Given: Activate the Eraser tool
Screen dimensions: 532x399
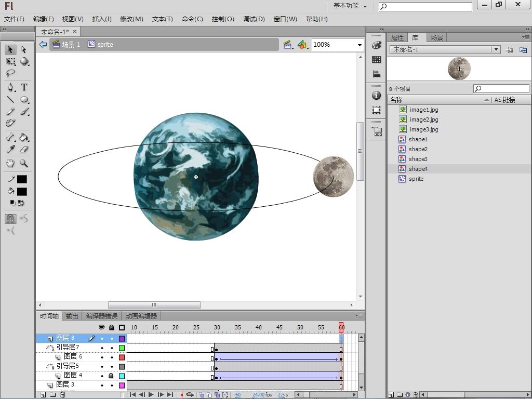Looking at the screenshot, I should point(24,150).
